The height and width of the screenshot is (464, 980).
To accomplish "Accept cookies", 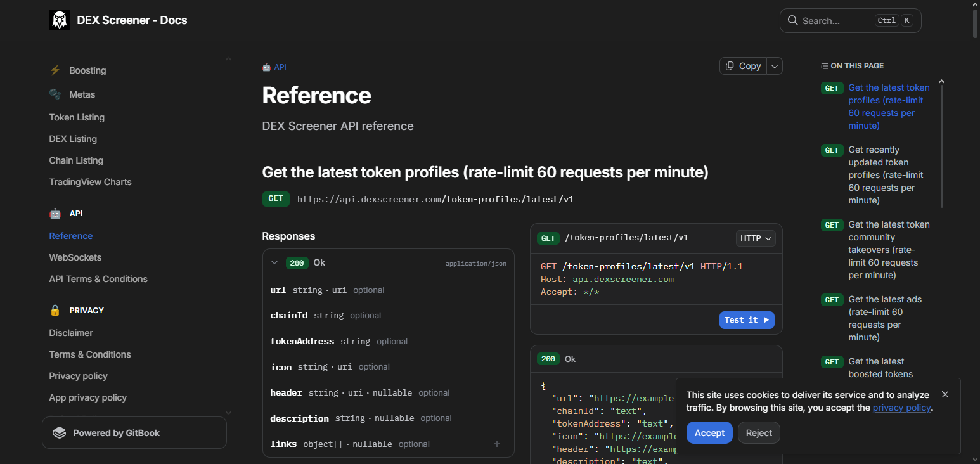I will pos(709,433).
